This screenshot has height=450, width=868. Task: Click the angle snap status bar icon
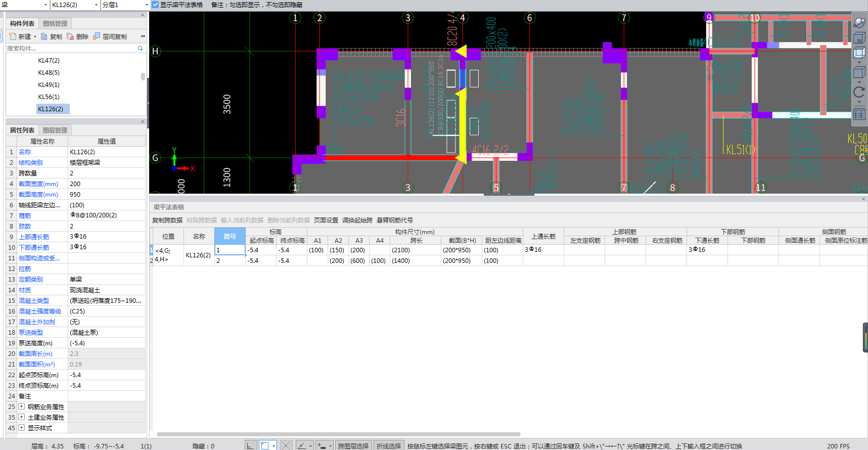click(x=302, y=445)
